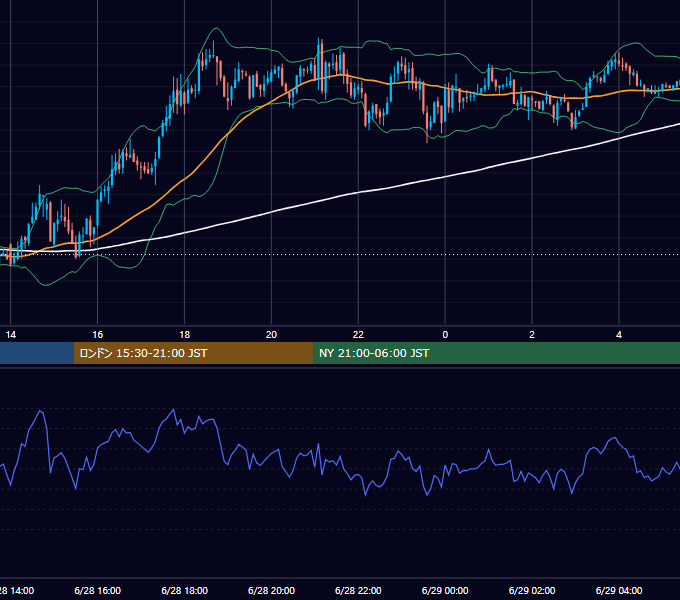The image size is (680, 600).
Task: Click the blue session bar before ロンドン
Action: [x=37, y=353]
